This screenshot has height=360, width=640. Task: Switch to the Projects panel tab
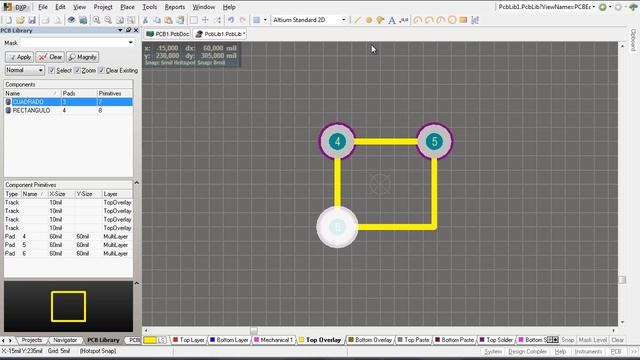tap(31, 340)
